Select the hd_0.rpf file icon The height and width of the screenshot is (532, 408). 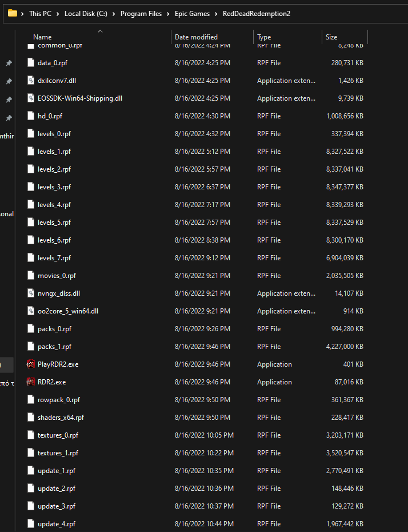point(31,116)
